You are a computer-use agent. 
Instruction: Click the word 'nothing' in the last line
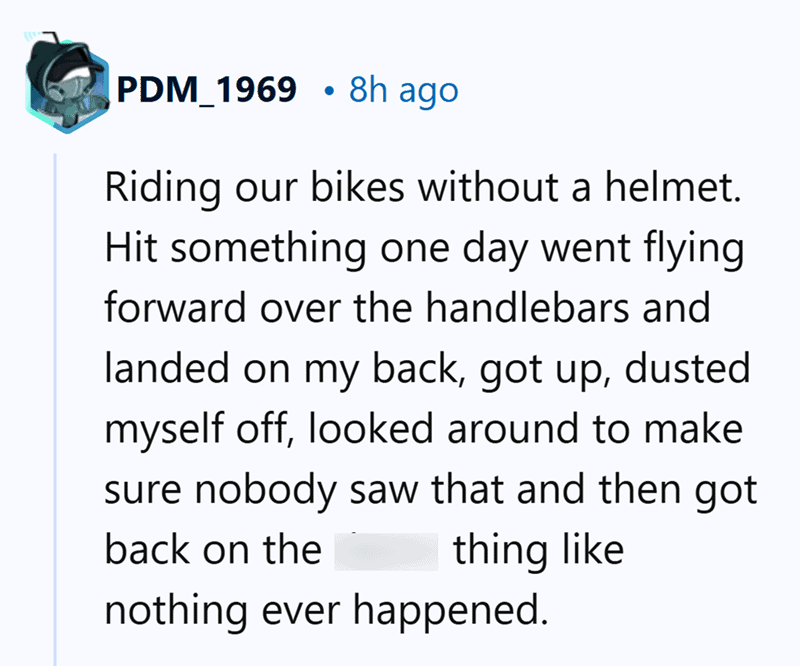176,611
